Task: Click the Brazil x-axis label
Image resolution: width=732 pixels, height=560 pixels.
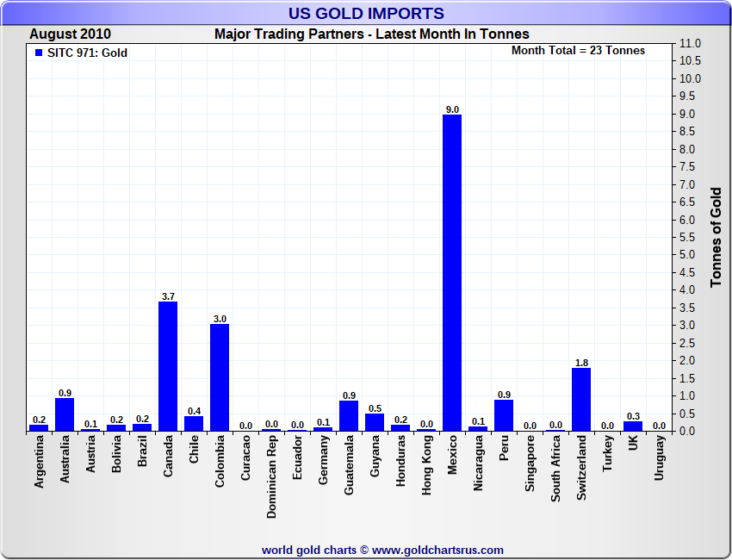Action: click(142, 451)
